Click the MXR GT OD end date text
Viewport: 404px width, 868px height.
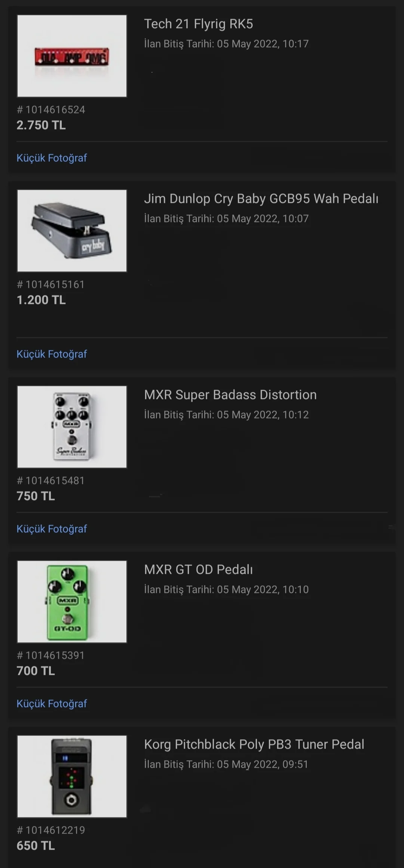[226, 590]
